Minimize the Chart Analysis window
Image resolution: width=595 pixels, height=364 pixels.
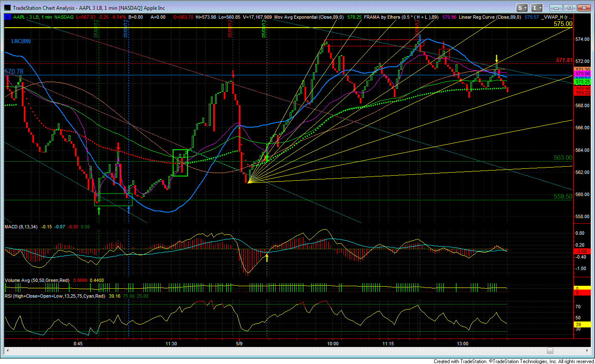click(556, 8)
